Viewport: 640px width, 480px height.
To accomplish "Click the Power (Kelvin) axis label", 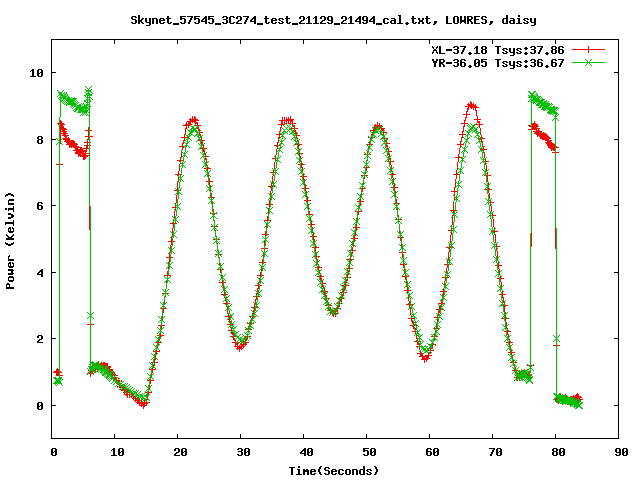I will click(x=10, y=241).
